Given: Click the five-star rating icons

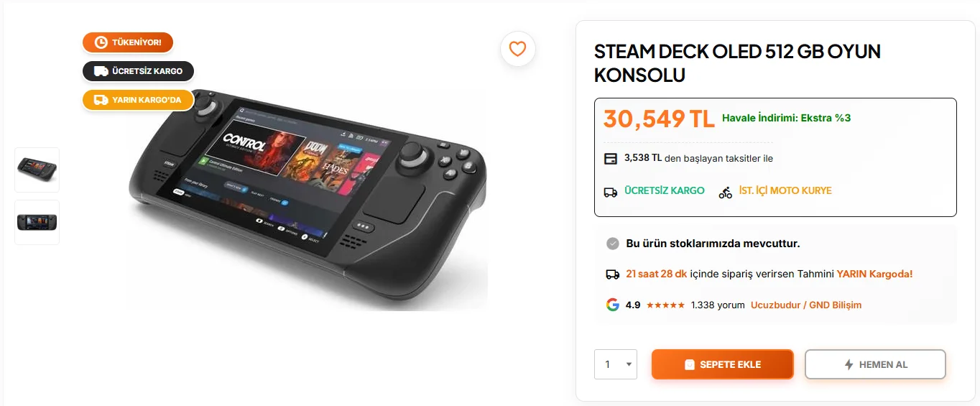Looking at the screenshot, I should click(x=665, y=305).
